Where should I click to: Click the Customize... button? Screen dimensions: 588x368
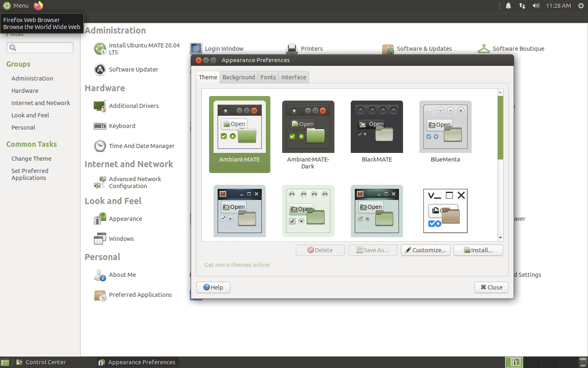point(426,250)
